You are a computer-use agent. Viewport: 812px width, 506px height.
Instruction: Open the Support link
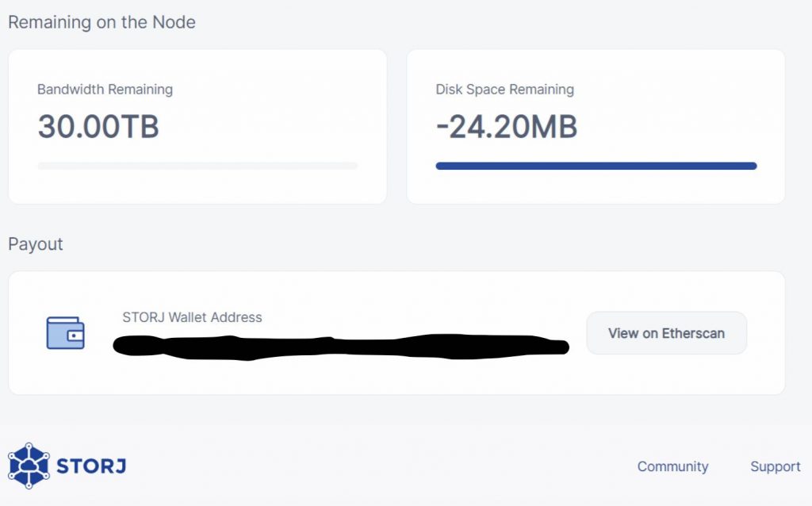[775, 466]
